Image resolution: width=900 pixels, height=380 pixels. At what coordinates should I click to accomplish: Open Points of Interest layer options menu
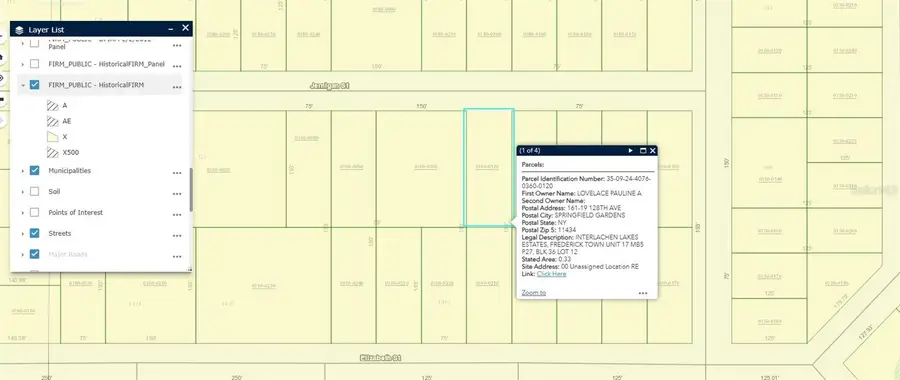[177, 215]
